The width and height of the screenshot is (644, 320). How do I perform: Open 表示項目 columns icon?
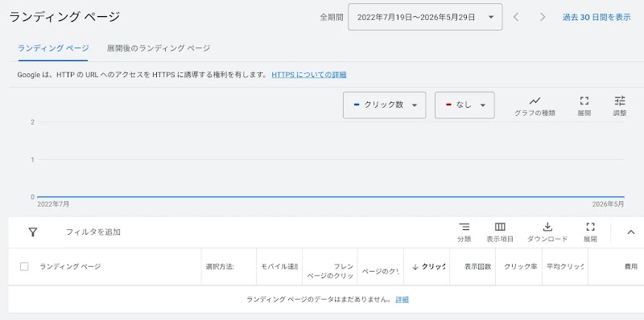(500, 232)
